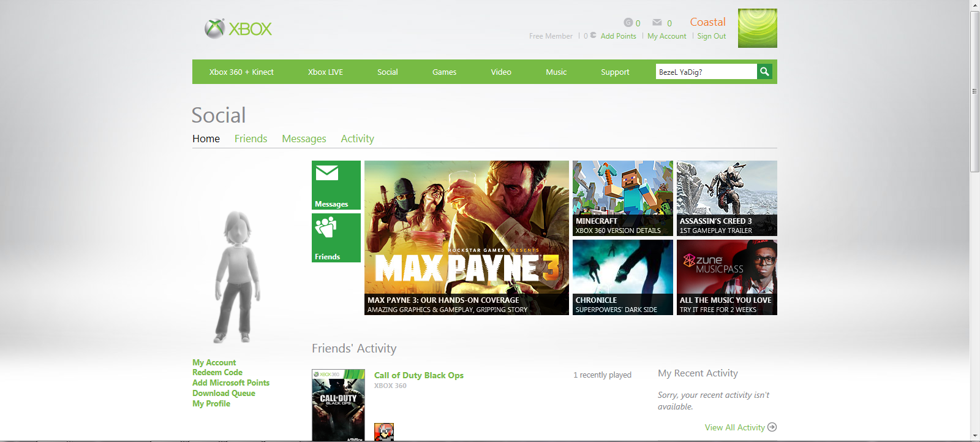Screen dimensions: 980x442
Task: Open the Chronicle Superpowers' Dark Side tile
Action: coord(623,277)
